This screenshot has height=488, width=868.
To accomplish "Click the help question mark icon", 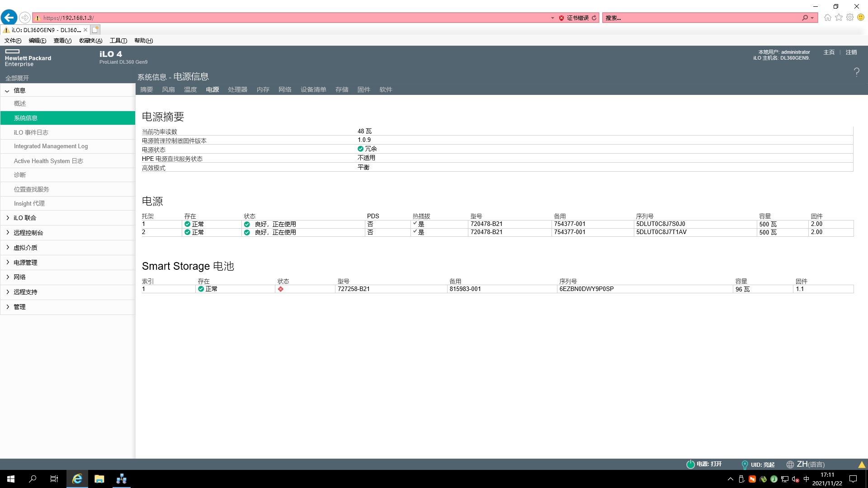I will (x=856, y=72).
